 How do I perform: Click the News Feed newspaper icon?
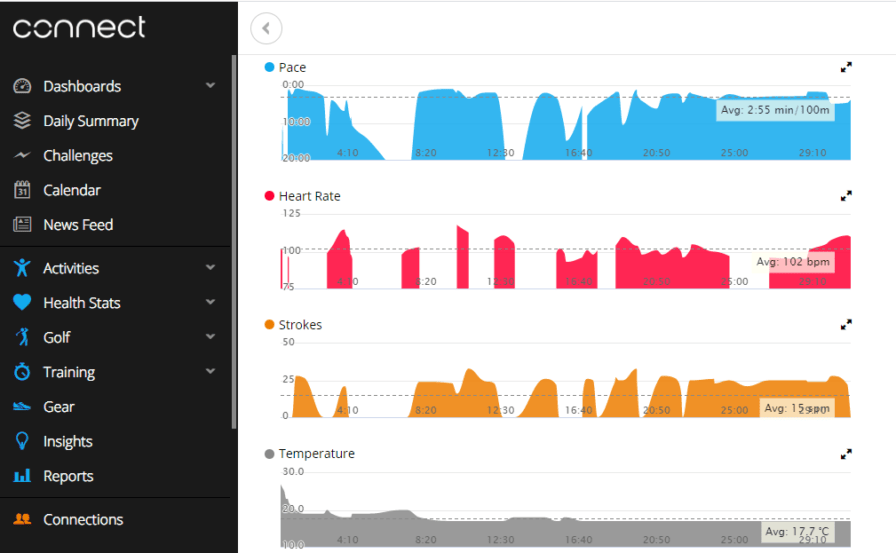pyautogui.click(x=22, y=225)
